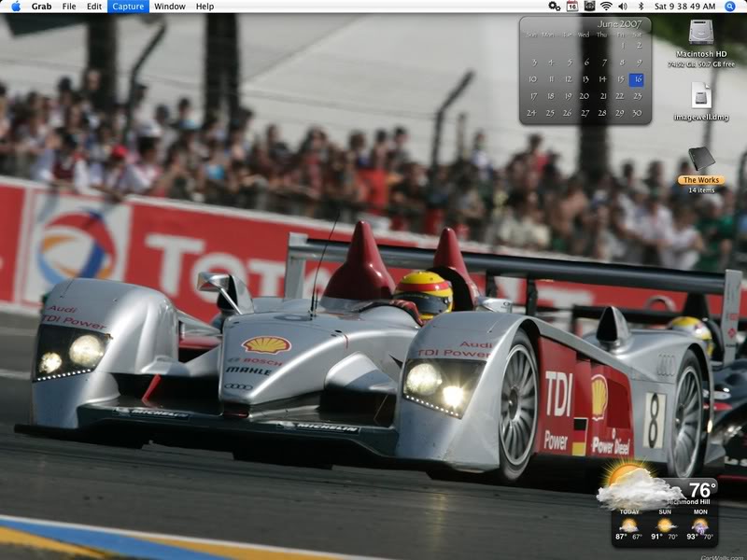747x560 pixels.
Task: Open the calendar menu bar icon showing 16
Action: tap(572, 7)
